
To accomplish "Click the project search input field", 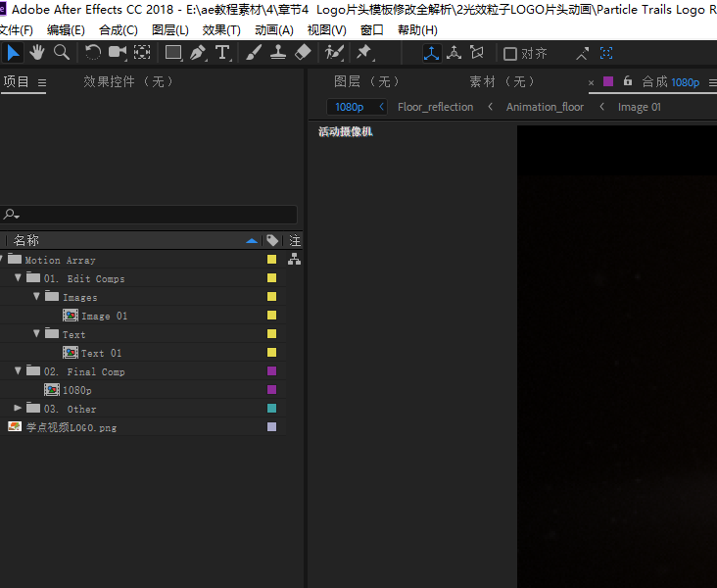I will click(x=149, y=215).
